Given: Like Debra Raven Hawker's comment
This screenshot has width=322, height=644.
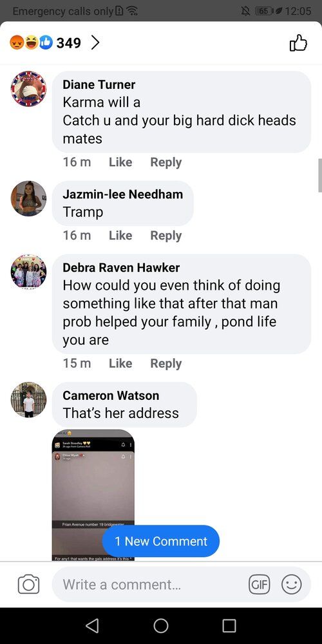Looking at the screenshot, I should (120, 363).
